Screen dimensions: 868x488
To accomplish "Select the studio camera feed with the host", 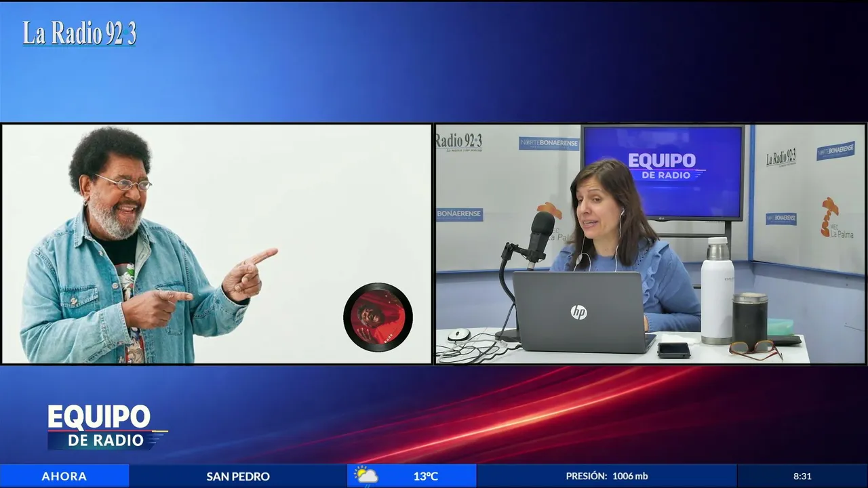I will [650, 244].
